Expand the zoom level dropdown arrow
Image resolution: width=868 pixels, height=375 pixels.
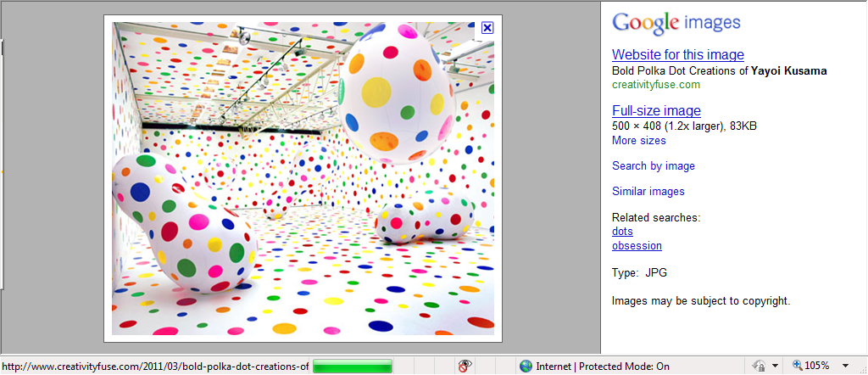pyautogui.click(x=845, y=367)
